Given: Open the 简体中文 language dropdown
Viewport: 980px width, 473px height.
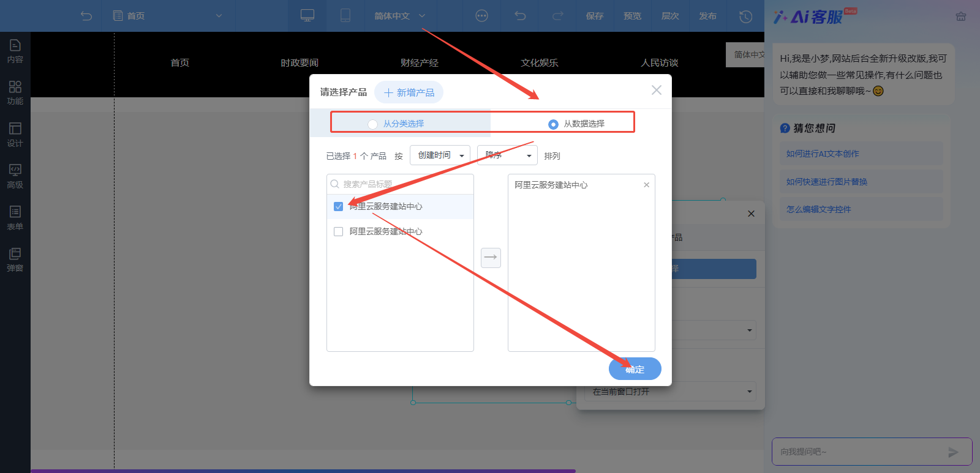Looking at the screenshot, I should click(399, 16).
